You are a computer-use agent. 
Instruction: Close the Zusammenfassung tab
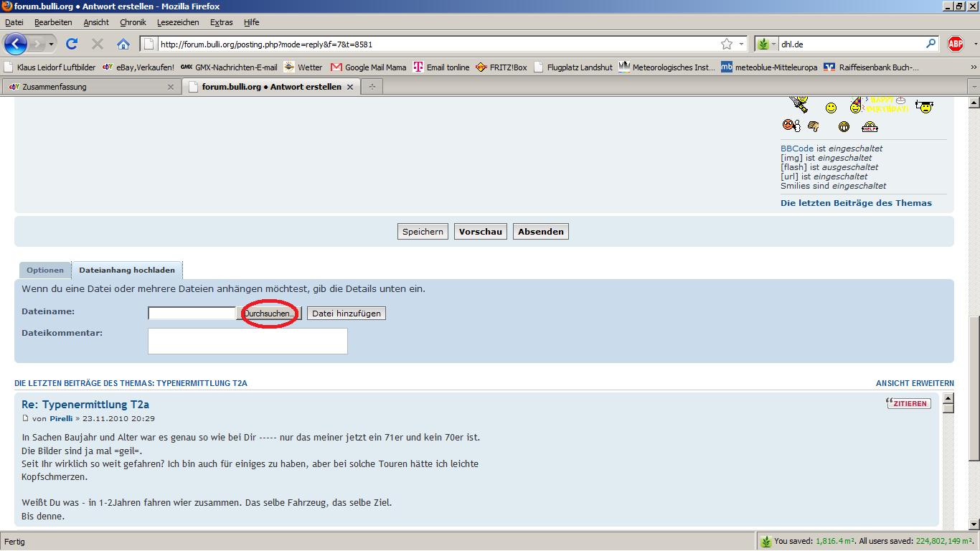click(171, 87)
